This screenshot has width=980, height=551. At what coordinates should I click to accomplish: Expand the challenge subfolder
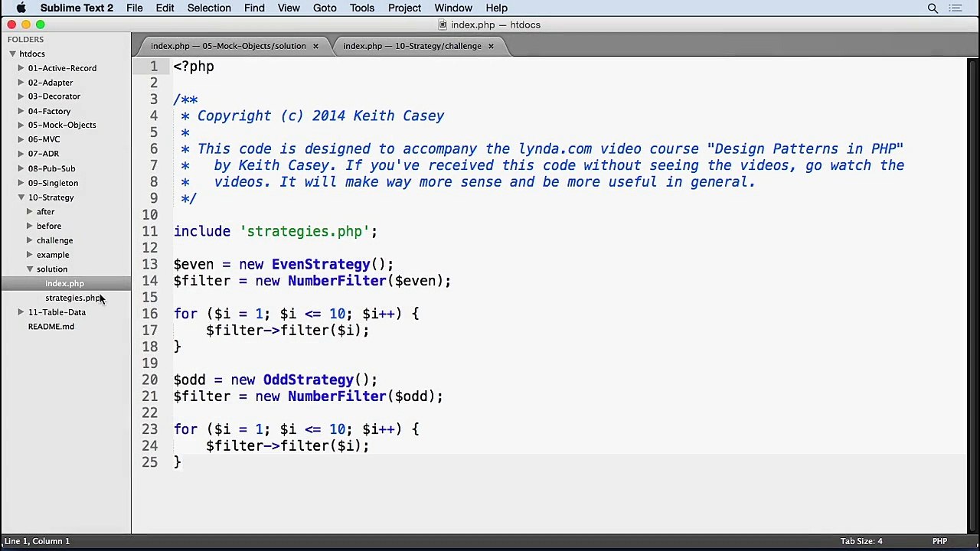point(29,240)
